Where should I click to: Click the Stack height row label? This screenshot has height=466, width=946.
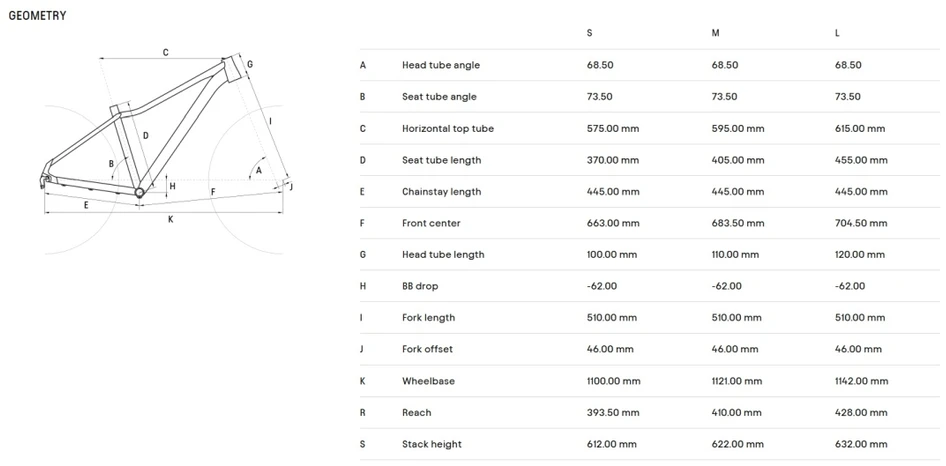431,444
